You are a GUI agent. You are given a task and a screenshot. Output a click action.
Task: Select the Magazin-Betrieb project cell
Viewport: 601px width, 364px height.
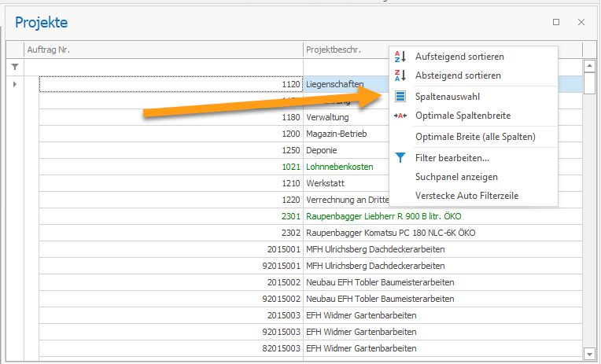(x=347, y=134)
